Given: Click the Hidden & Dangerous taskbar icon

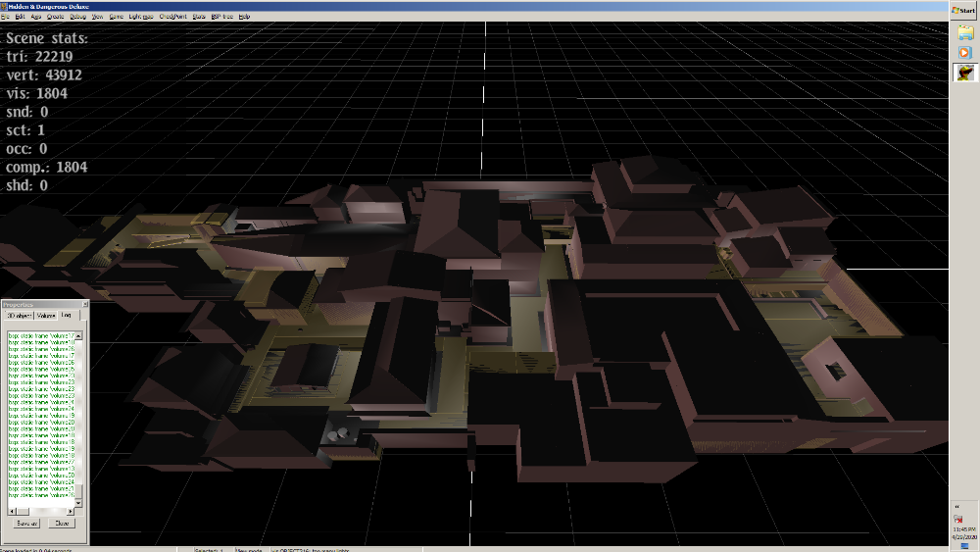Looking at the screenshot, I should (x=965, y=73).
